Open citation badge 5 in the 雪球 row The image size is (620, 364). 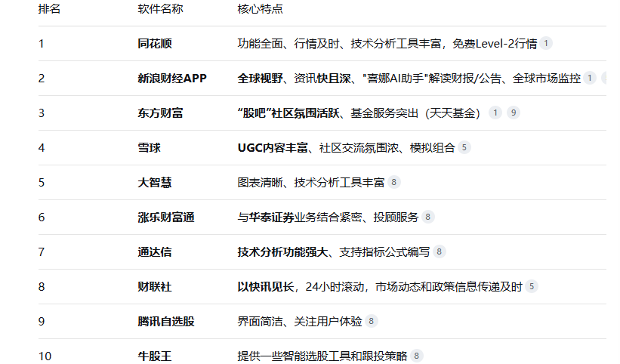click(x=464, y=148)
